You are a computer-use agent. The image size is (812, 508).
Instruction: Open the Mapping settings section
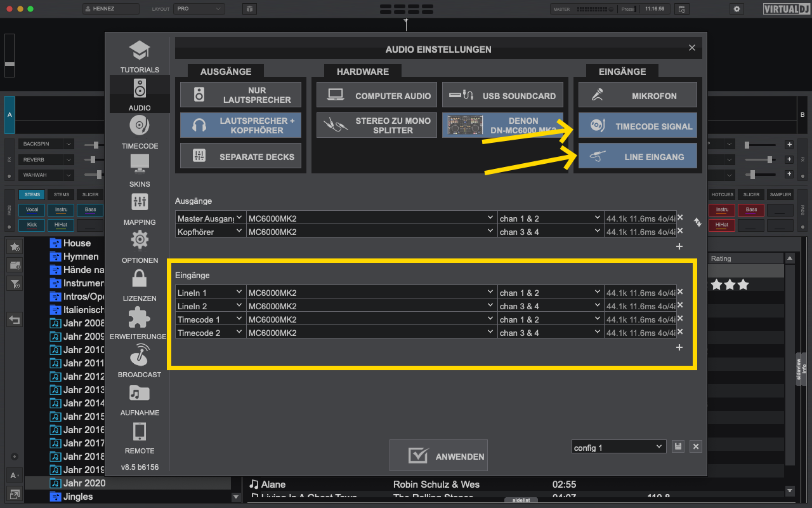[140, 209]
